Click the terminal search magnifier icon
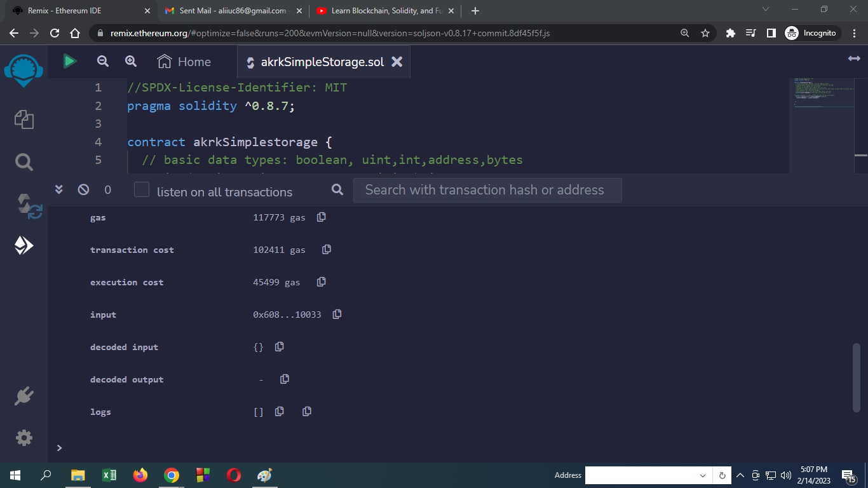868x488 pixels. tap(337, 189)
